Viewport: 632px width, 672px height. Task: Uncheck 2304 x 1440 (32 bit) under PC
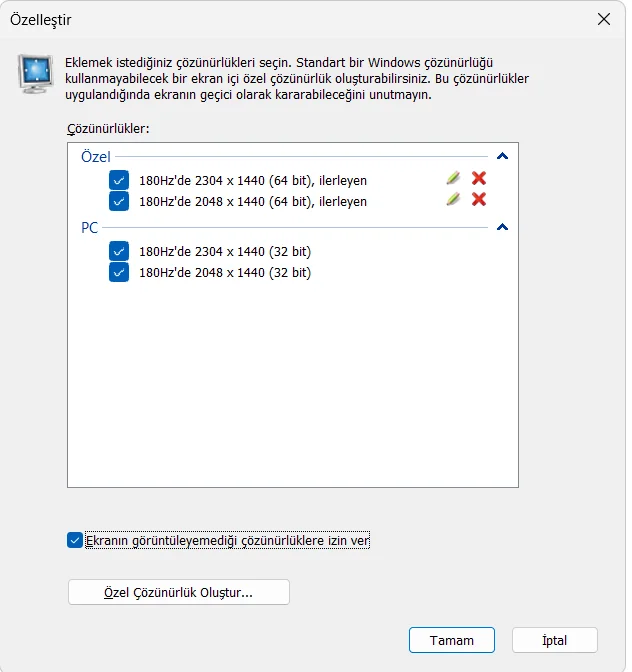point(119,251)
